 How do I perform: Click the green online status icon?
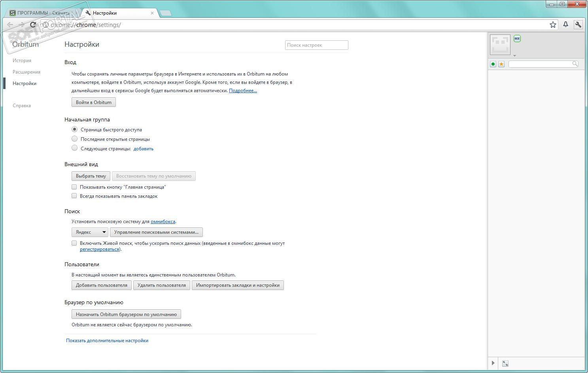point(493,64)
